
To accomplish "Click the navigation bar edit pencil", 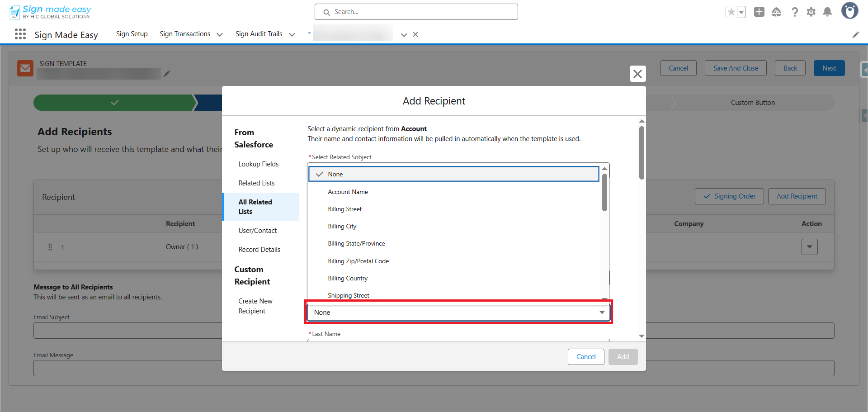I will [855, 35].
